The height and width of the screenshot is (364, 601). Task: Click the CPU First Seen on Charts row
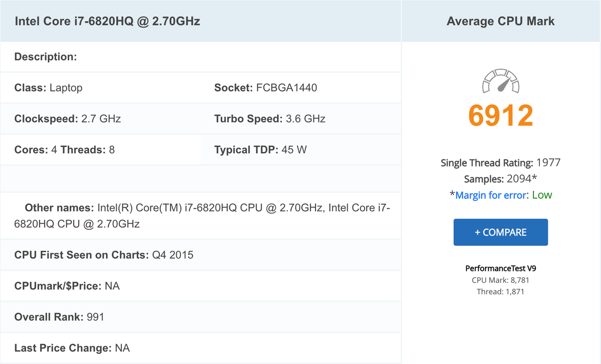pyautogui.click(x=104, y=255)
